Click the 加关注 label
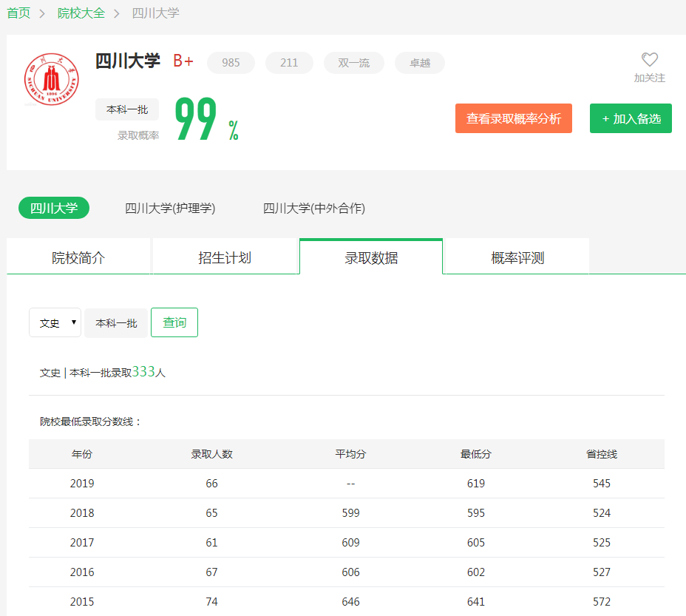686x616 pixels. pyautogui.click(x=650, y=78)
